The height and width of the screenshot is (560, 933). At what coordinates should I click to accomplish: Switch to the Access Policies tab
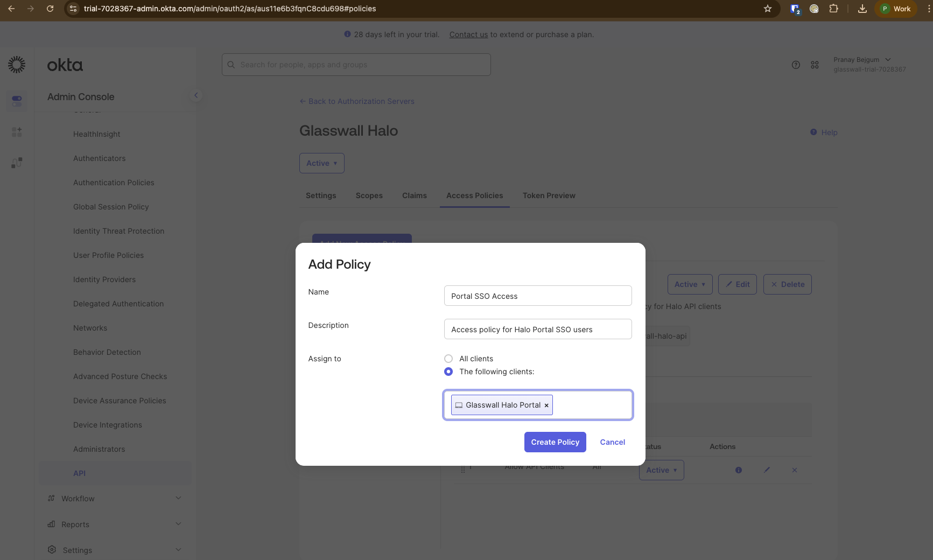475,195
